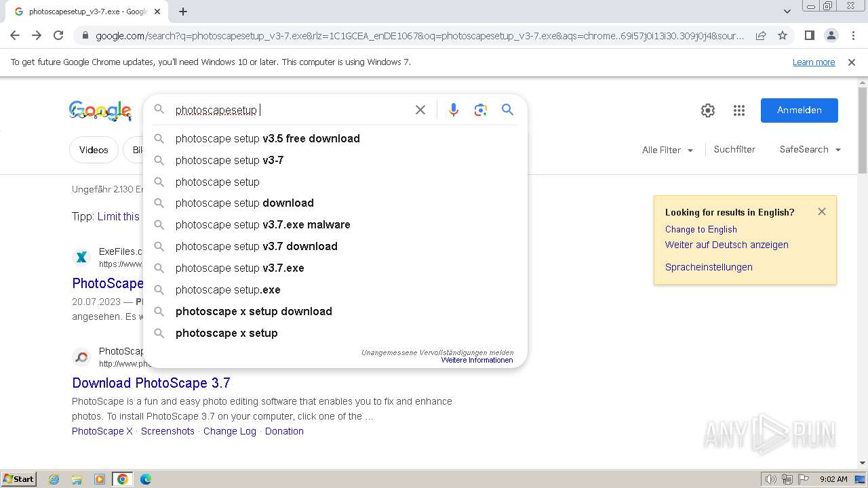Choose suggestion 'photoscape setup v3.5 free download'

click(x=335, y=138)
